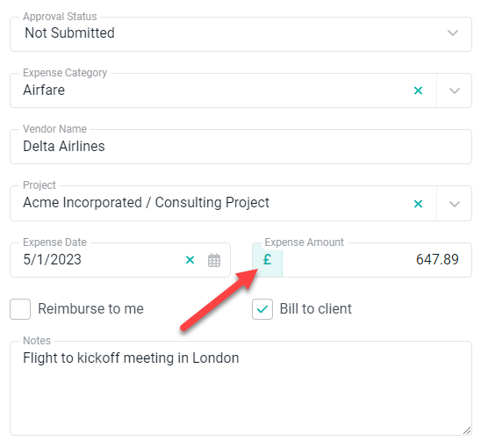
Task: Expand the Approval Status dropdown arrow
Action: [453, 33]
